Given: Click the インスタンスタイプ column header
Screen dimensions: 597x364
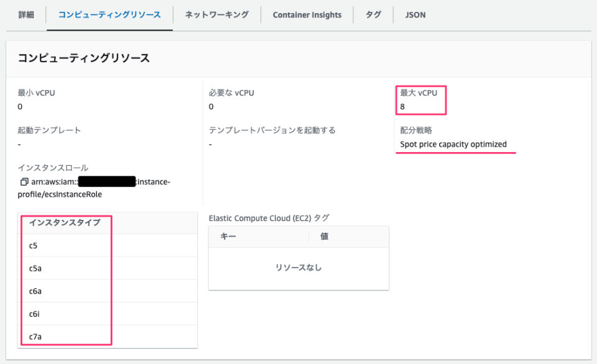Looking at the screenshot, I should pyautogui.click(x=65, y=222).
